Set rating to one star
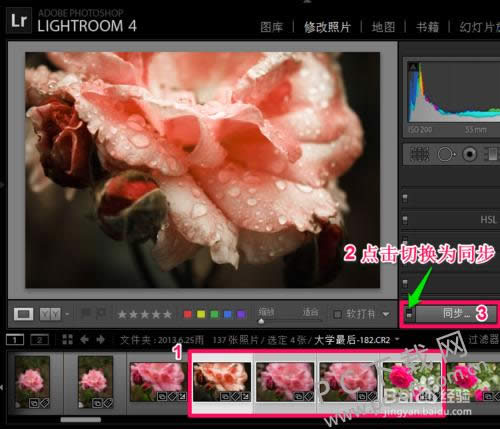This screenshot has height=429, width=500. [122, 314]
